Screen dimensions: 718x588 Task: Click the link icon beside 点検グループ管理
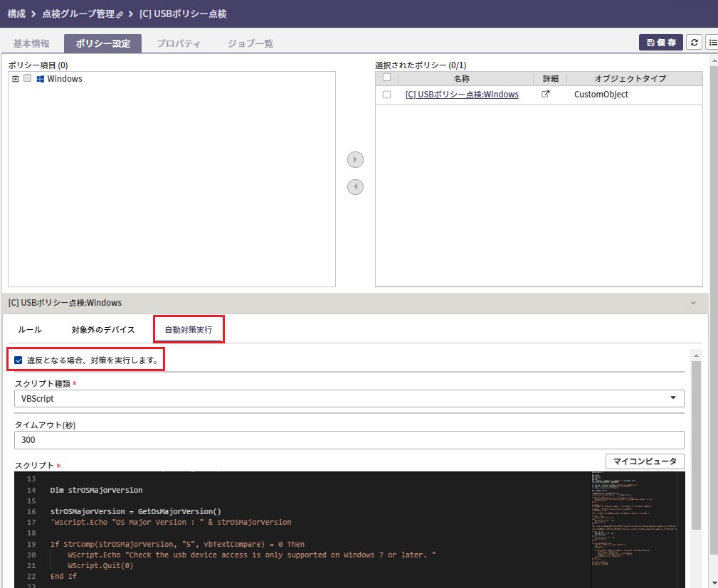click(x=120, y=15)
